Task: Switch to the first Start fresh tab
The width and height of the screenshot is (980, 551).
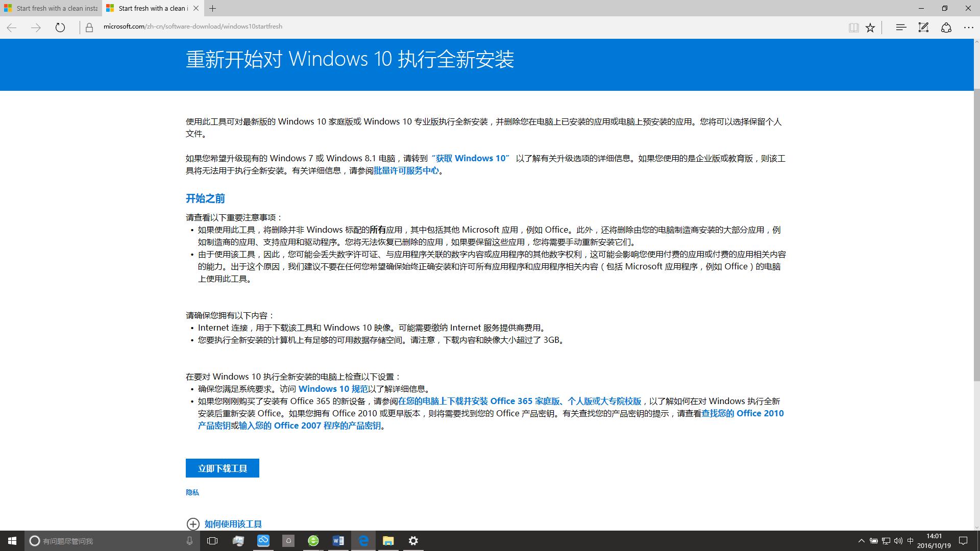Action: coord(51,8)
